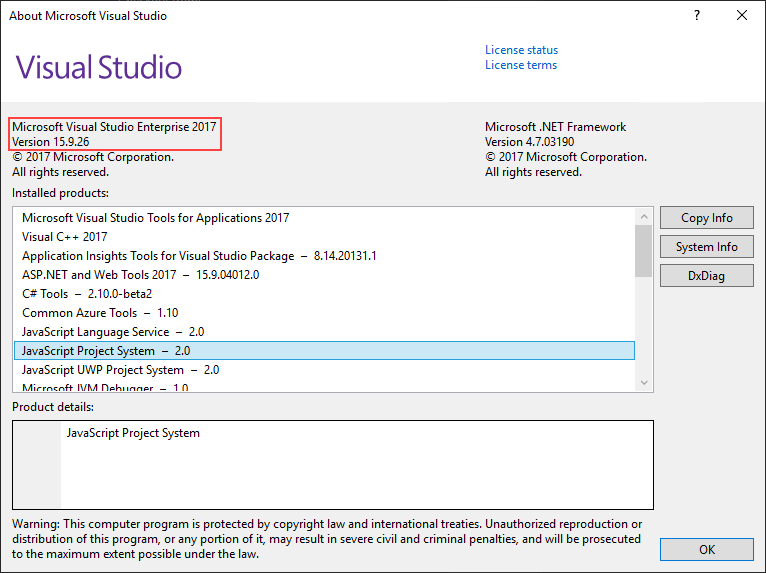Click the Microsoft Visual Studio Enterprise 2017 text
The height and width of the screenshot is (573, 766).
tap(114, 127)
